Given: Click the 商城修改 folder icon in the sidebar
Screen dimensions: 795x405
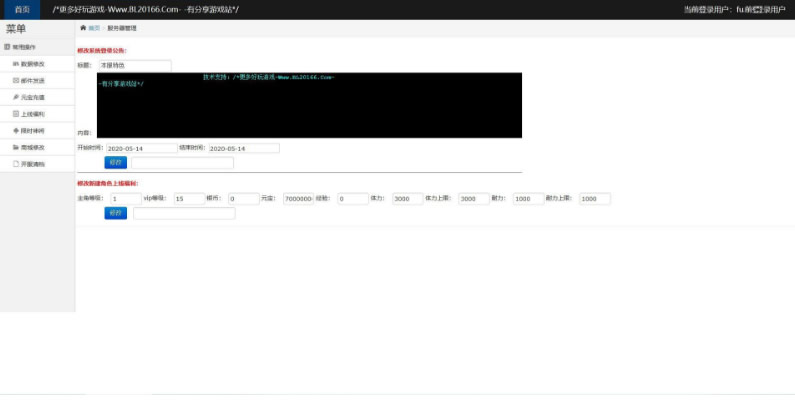Looking at the screenshot, I should click(x=16, y=148).
